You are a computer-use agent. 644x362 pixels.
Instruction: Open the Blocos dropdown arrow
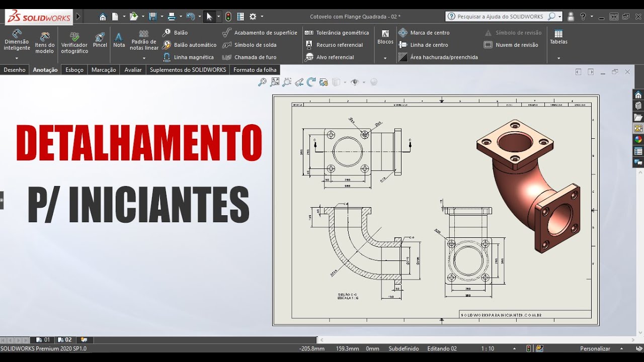pos(385,58)
